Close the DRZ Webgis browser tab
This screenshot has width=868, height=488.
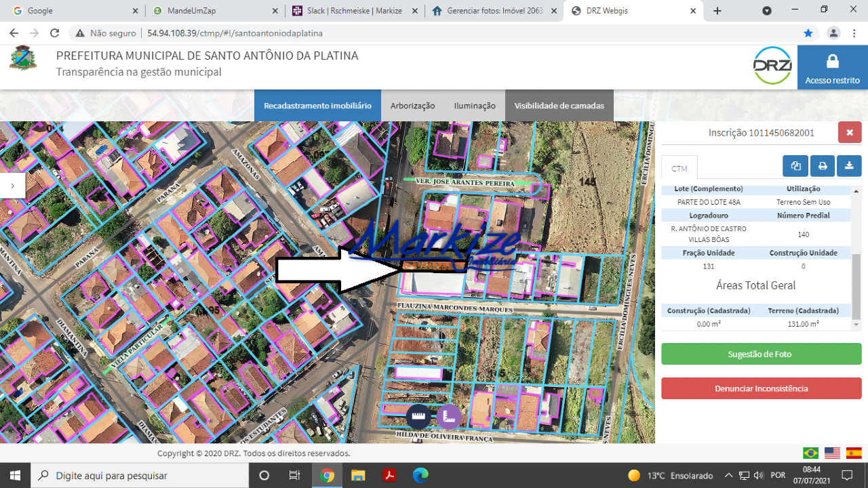point(693,11)
